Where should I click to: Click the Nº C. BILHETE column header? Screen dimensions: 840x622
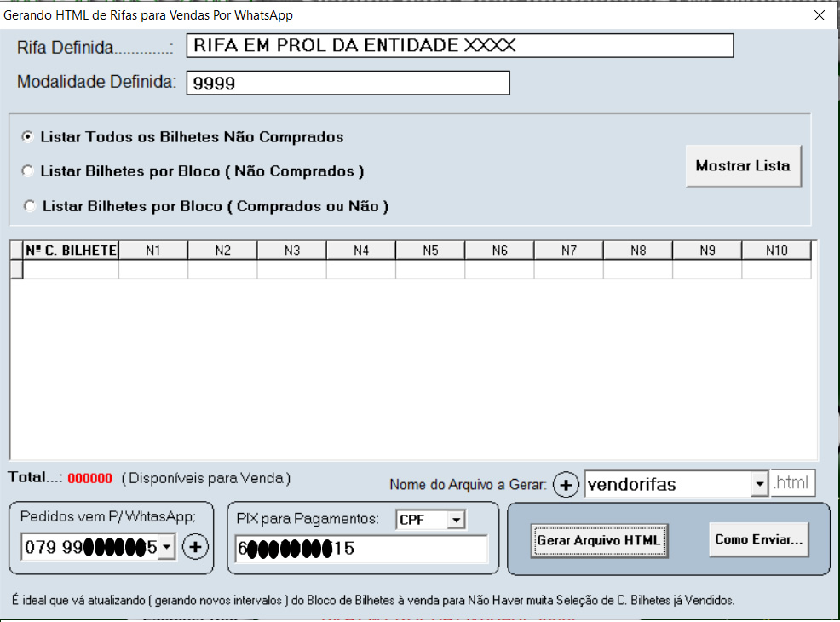71,251
